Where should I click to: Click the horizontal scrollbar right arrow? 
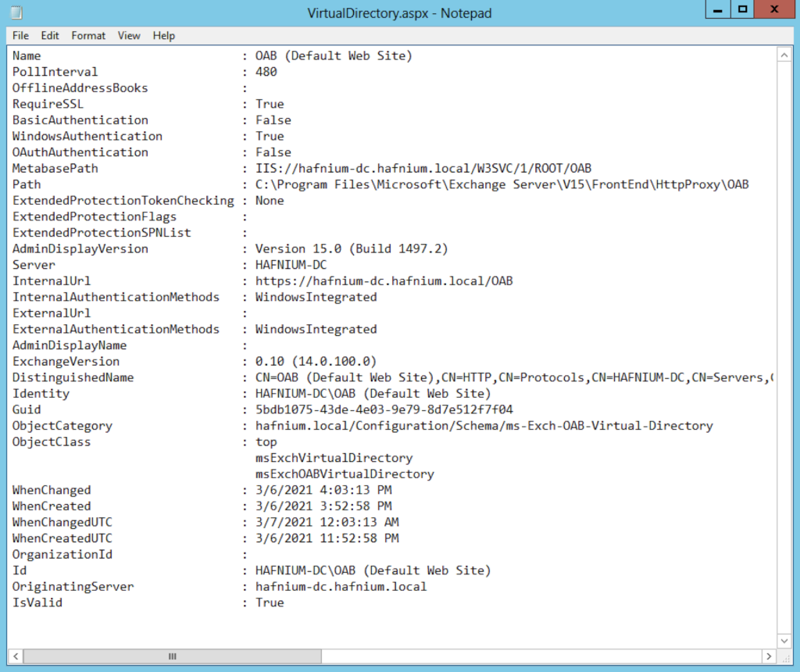pos(769,656)
